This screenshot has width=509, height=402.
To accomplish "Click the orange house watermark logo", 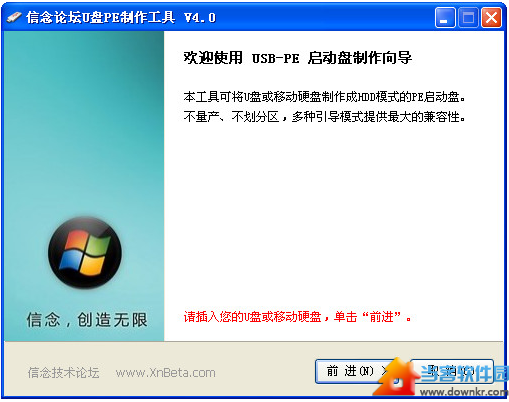I will (x=396, y=377).
